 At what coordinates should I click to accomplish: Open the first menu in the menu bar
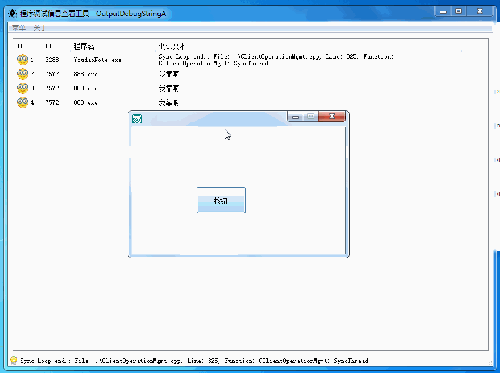click(19, 28)
